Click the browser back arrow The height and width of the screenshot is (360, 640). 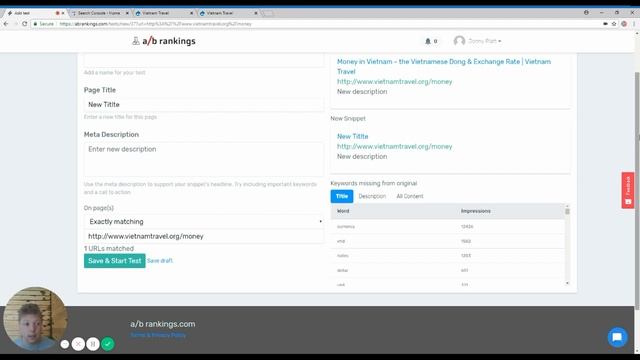point(6,24)
